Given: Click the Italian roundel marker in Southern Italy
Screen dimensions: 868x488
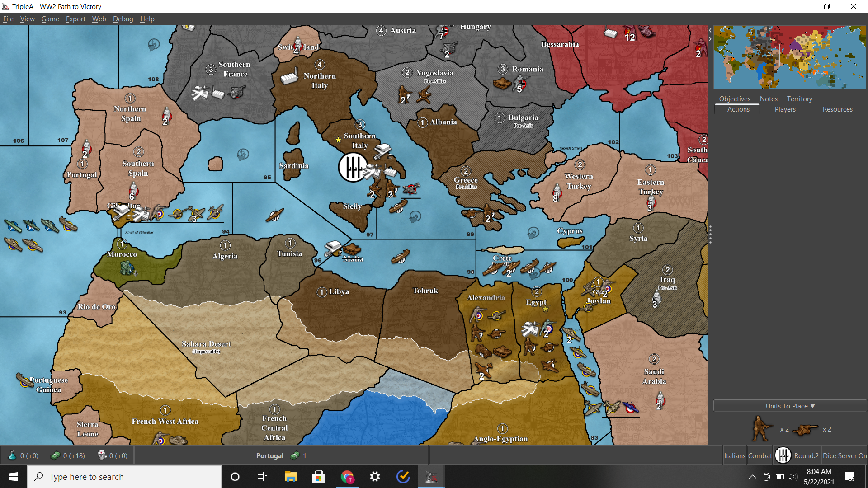Looking at the screenshot, I should point(353,167).
